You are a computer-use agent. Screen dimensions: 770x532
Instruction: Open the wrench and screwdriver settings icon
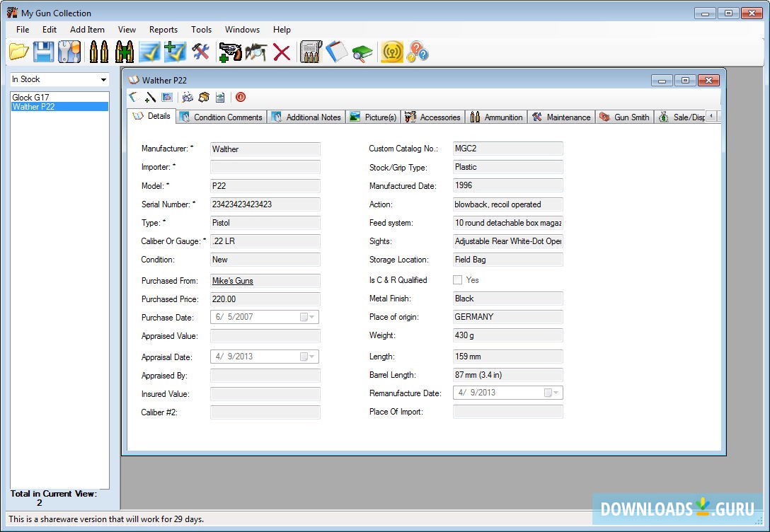coord(69,52)
